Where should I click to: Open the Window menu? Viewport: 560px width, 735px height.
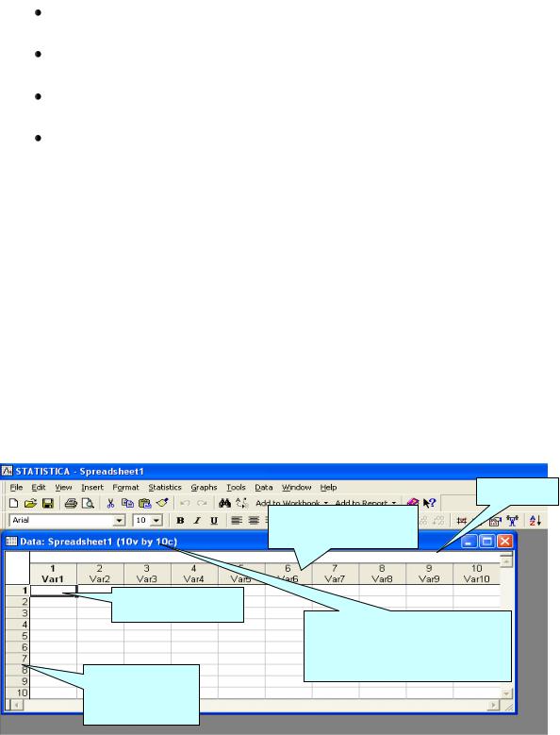click(296, 488)
